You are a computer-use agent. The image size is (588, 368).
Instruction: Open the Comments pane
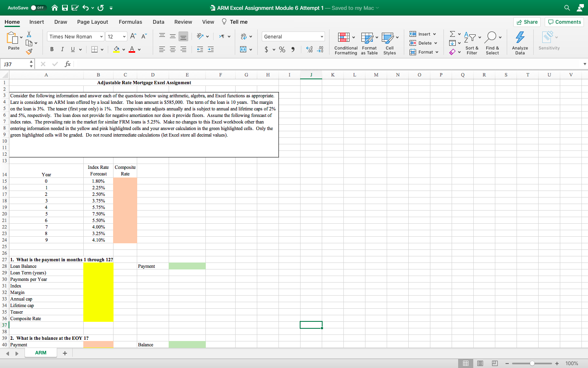click(564, 22)
